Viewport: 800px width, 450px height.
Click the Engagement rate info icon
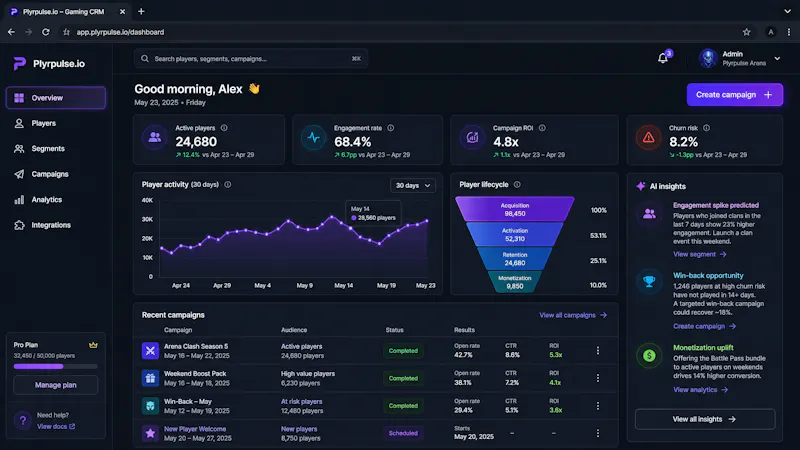pos(390,128)
